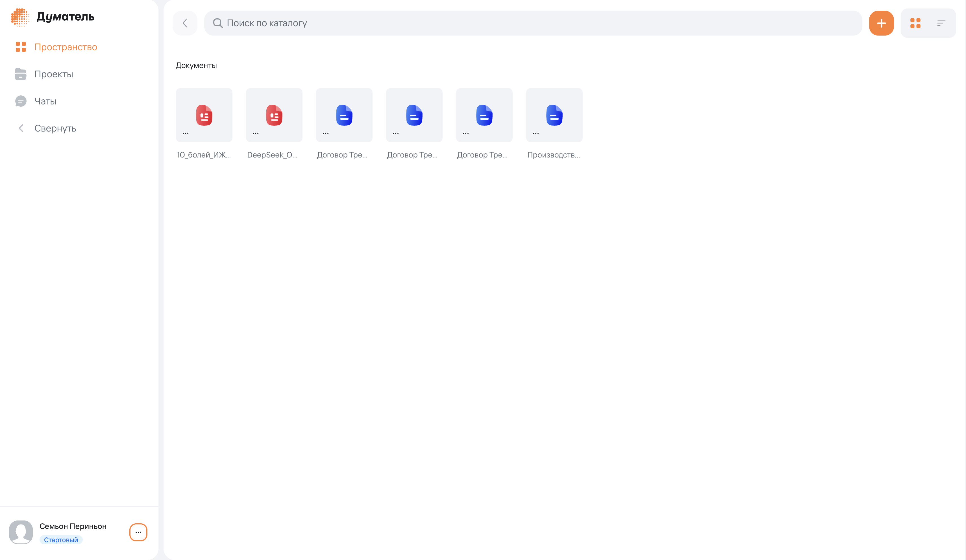Open the '...' menu beside Семьон Периньон
Screen dimensions: 966x560
click(138, 532)
